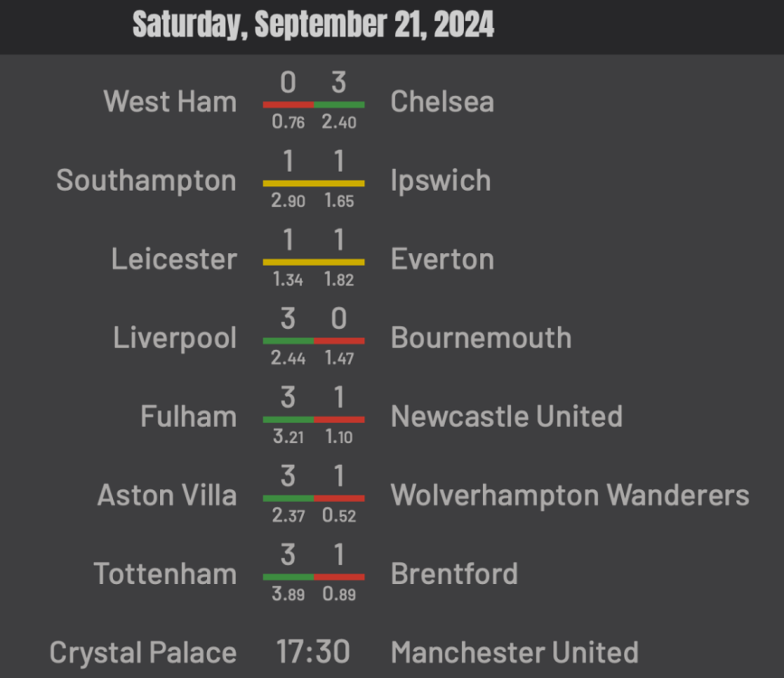Click the Everton team name
The height and width of the screenshot is (678, 784).
click(442, 259)
